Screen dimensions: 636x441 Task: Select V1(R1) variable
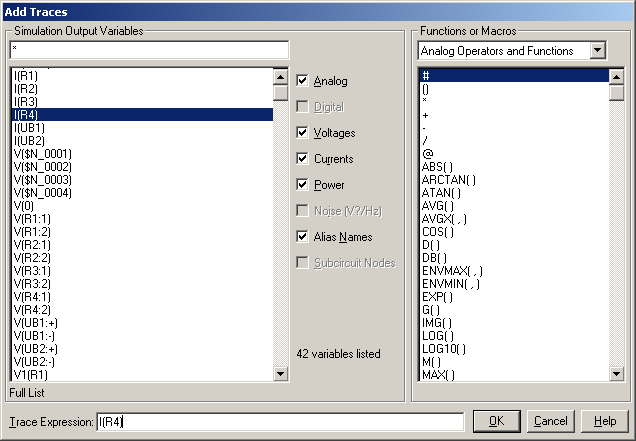tap(143, 374)
